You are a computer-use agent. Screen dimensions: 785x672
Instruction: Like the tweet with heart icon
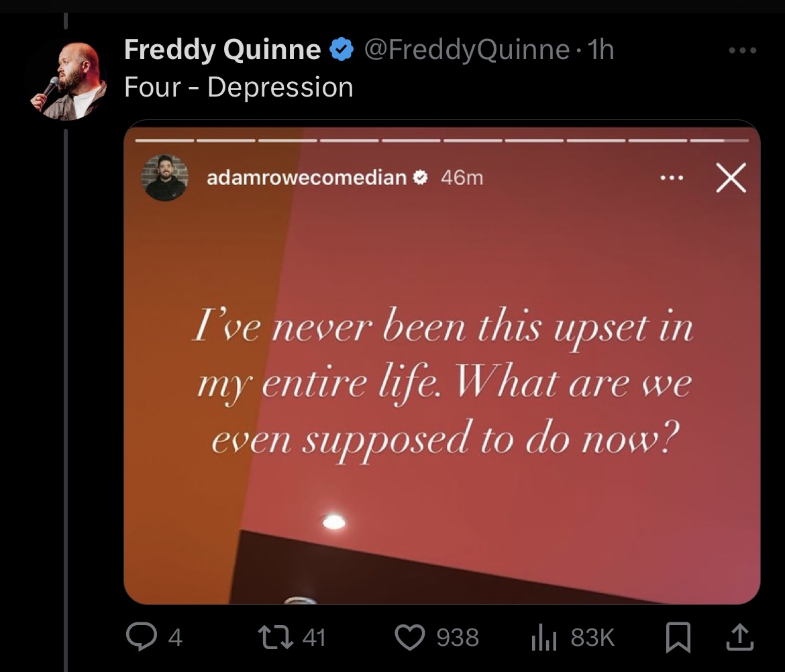point(409,637)
